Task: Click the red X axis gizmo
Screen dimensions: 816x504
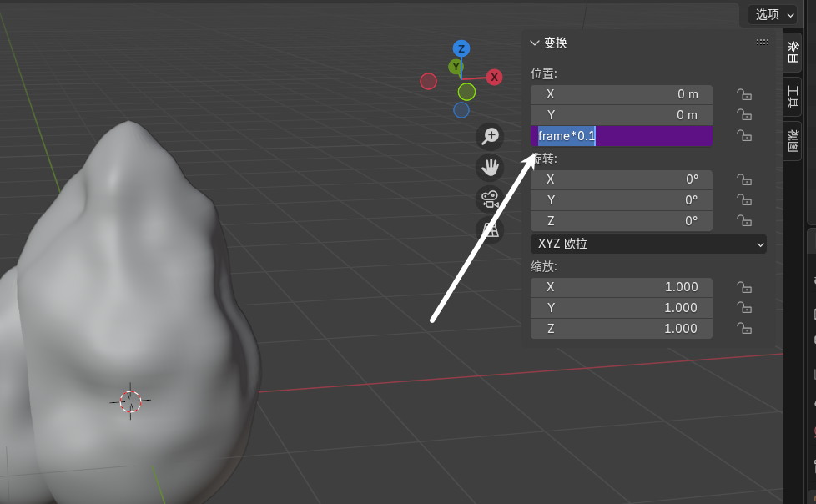Action: tap(494, 77)
